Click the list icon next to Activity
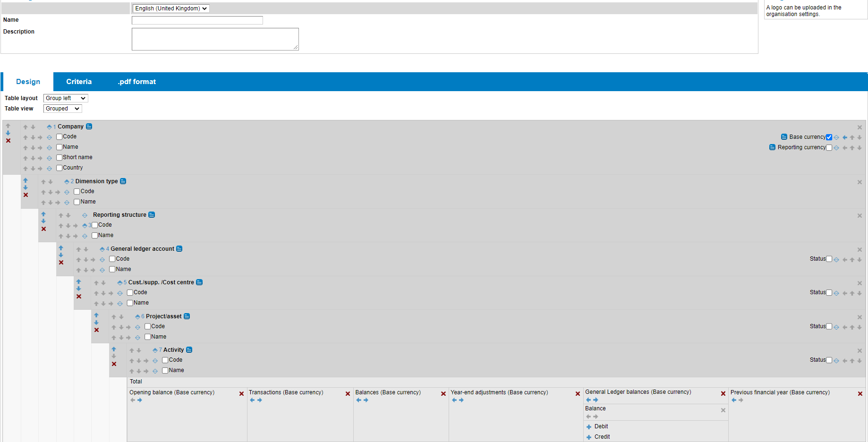The image size is (868, 442). click(x=189, y=350)
